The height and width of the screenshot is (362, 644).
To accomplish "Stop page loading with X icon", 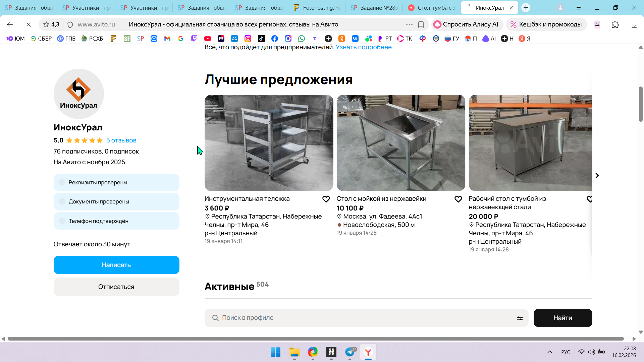I will click(x=29, y=24).
